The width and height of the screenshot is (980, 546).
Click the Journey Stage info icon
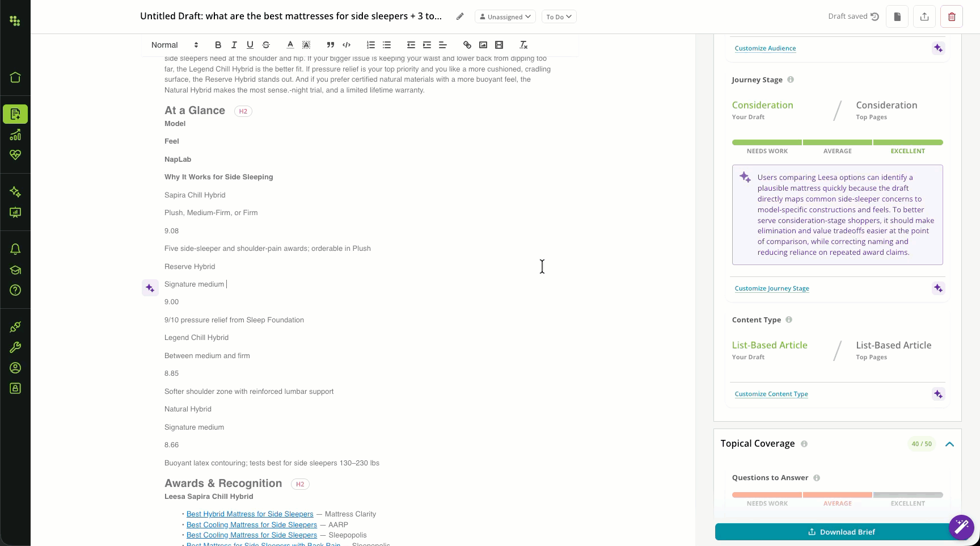coord(791,79)
